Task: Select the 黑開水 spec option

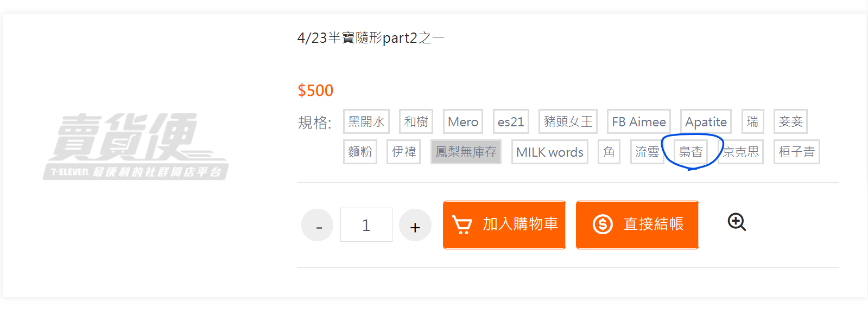Action: (366, 121)
